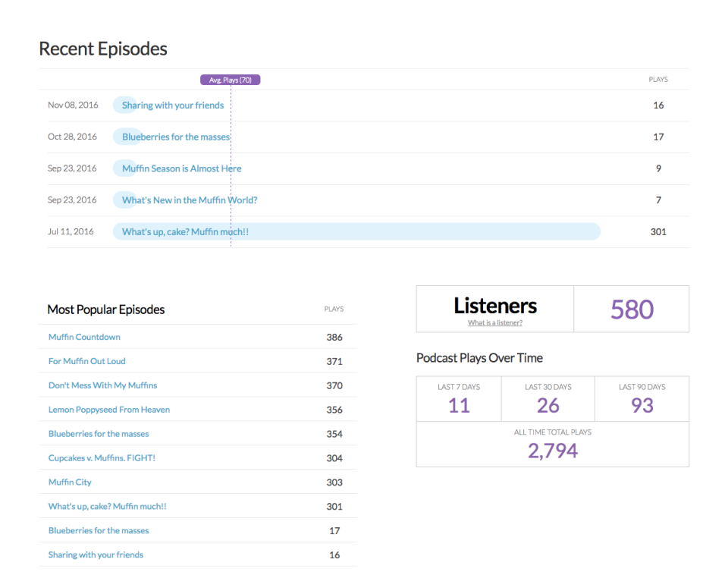Select the Last 90 Days plays box
The height and width of the screenshot is (572, 728).
point(642,399)
